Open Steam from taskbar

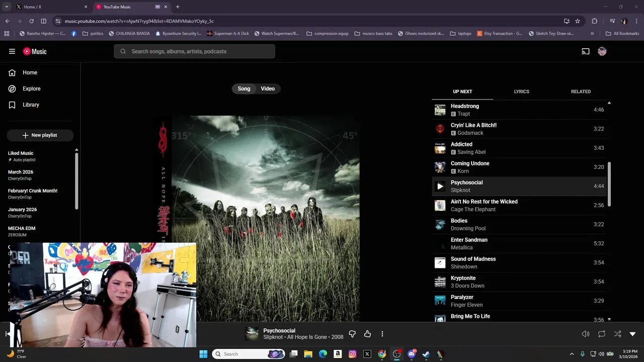point(426,354)
